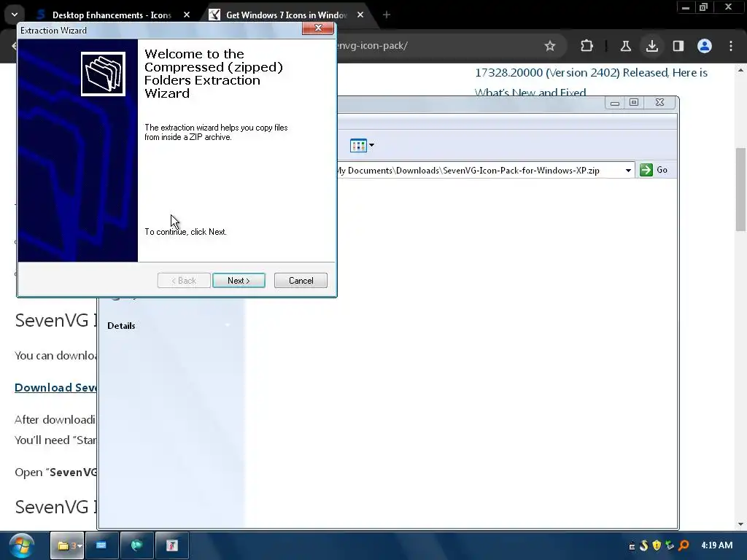
Task: Click the zipped folders wizard icon
Action: tap(103, 74)
